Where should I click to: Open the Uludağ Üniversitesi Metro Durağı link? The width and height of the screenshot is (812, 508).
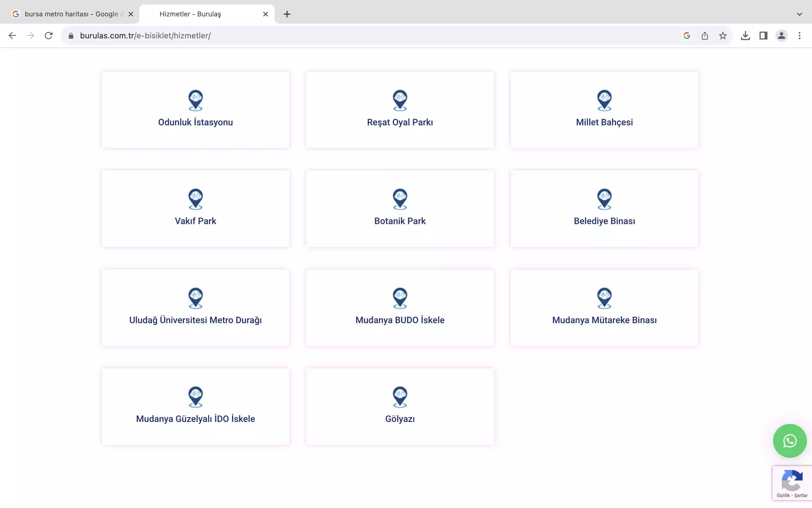[196, 320]
